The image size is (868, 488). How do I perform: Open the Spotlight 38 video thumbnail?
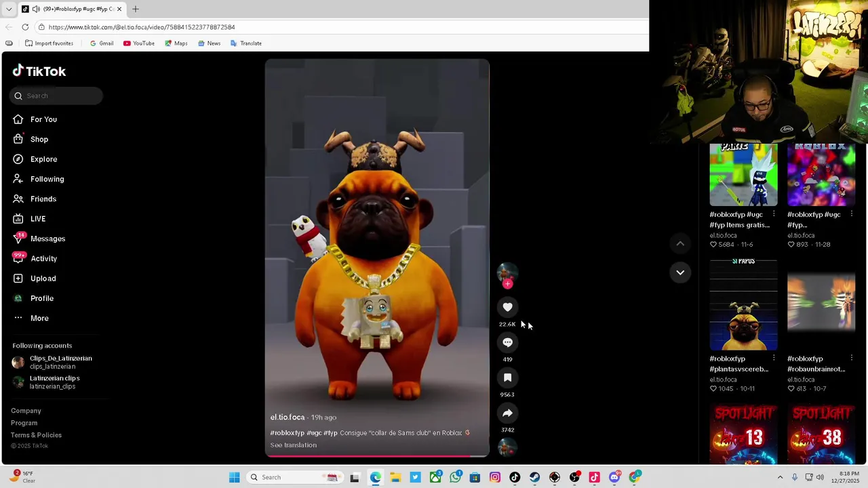[x=821, y=434]
